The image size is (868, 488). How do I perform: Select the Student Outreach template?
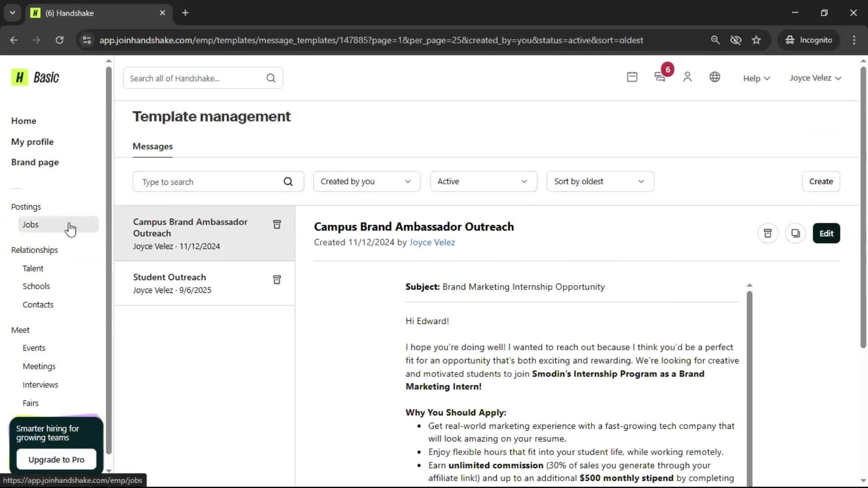pyautogui.click(x=204, y=283)
